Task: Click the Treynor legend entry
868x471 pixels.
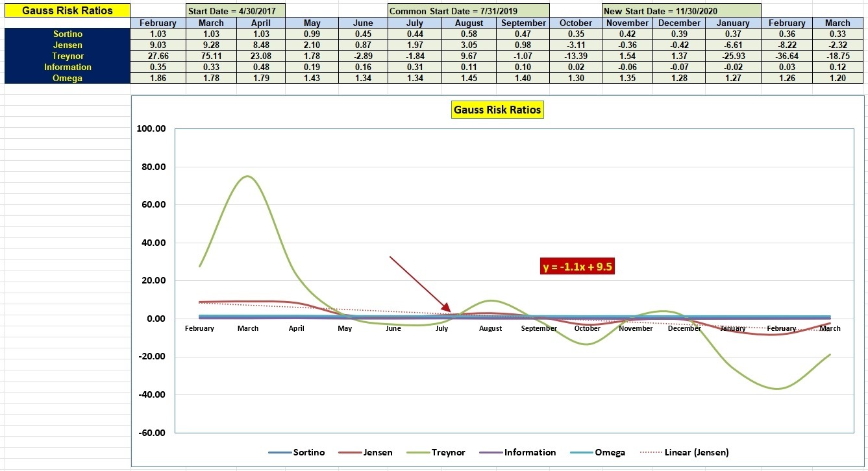Action: [437, 452]
